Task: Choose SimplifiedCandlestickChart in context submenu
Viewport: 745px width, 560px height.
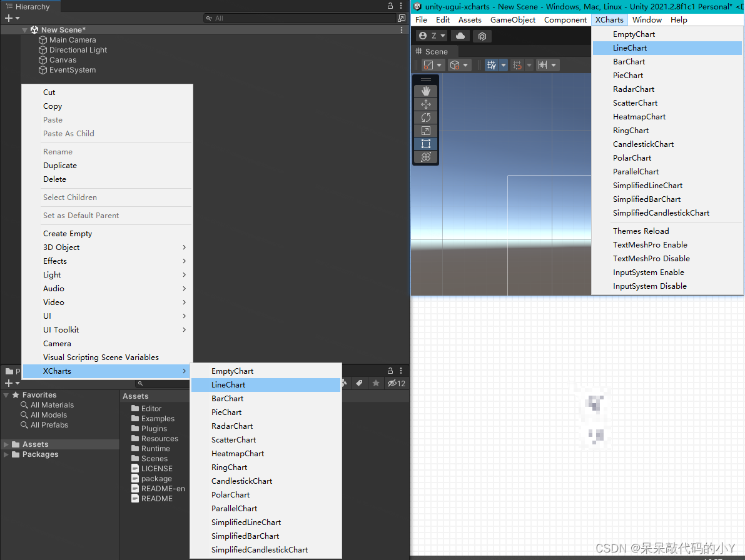Action: 266,549
